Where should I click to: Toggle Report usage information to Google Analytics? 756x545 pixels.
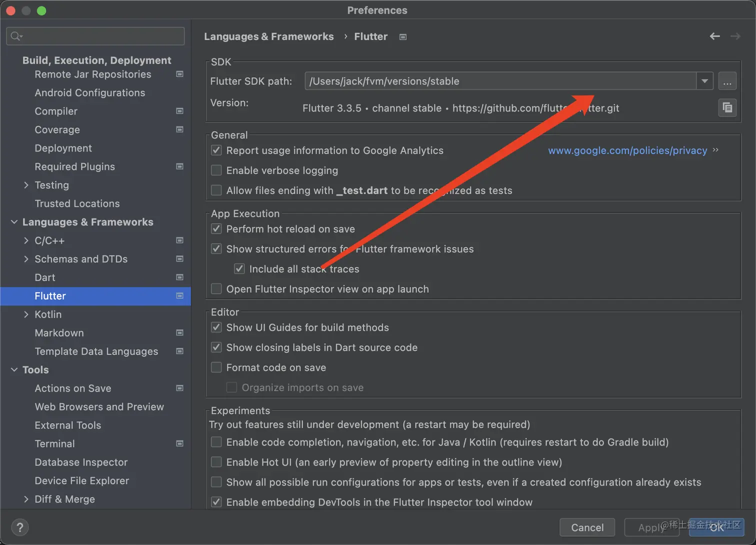click(x=216, y=150)
